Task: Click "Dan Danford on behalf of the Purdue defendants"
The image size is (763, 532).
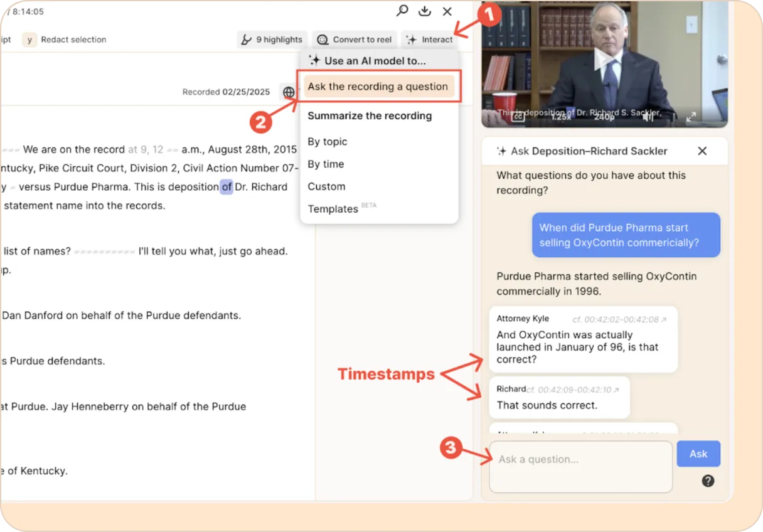Action: [x=122, y=316]
